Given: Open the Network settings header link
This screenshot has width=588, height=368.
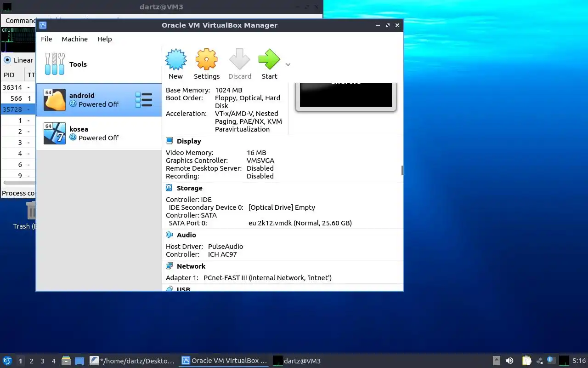Looking at the screenshot, I should click(x=191, y=266).
